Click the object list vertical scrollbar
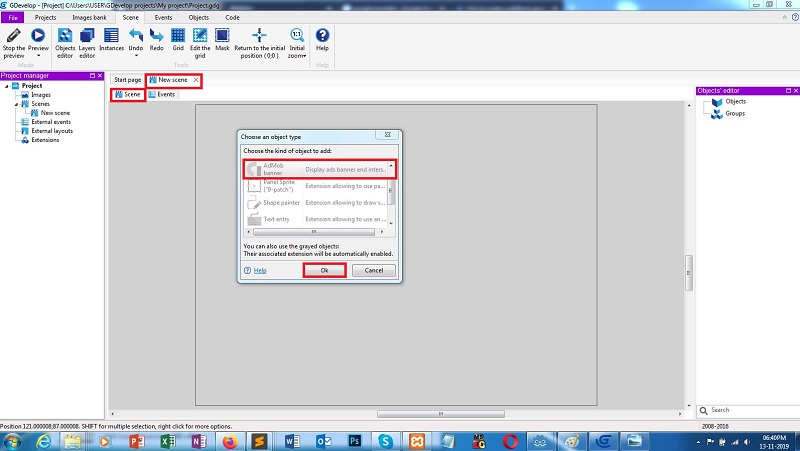 click(391, 194)
